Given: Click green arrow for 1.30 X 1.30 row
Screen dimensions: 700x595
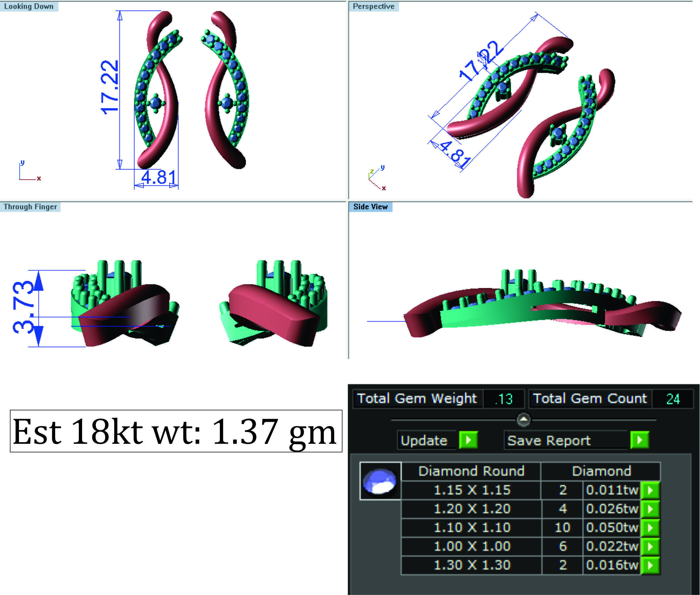Looking at the screenshot, I should click(650, 565).
